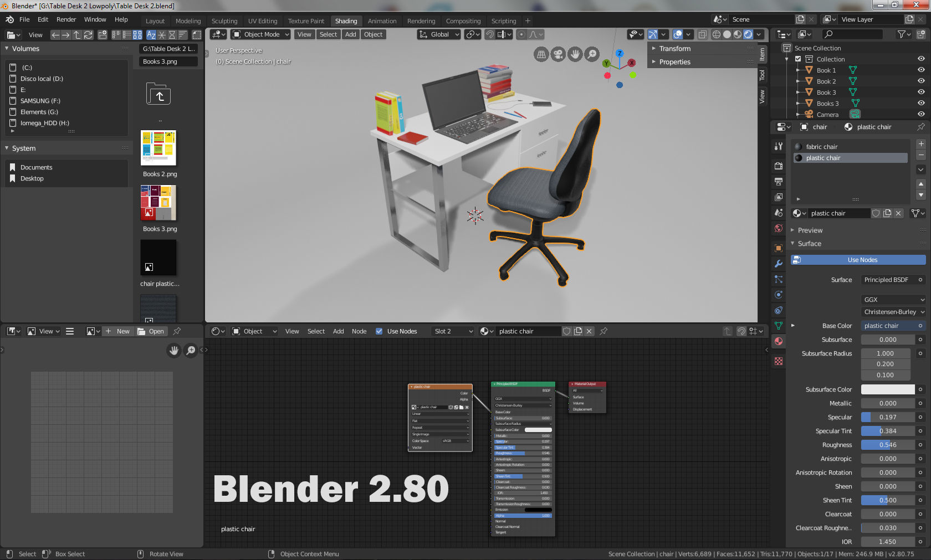Hide Camera object in outliner
The height and width of the screenshot is (560, 931).
coord(921,115)
